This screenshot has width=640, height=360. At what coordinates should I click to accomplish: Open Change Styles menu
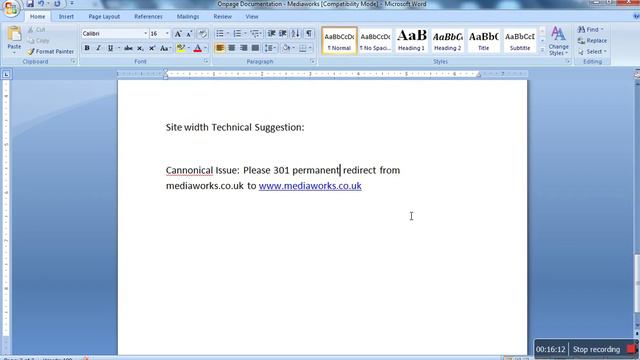point(558,41)
